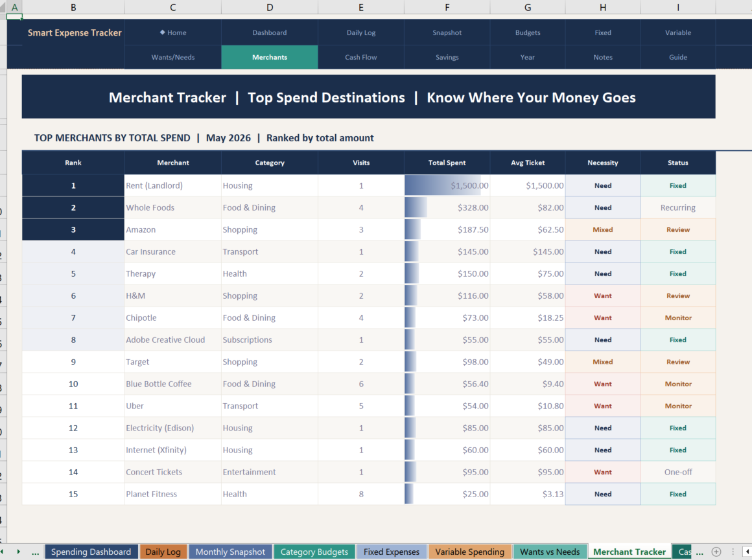Open the Dashboard navigation link
This screenshot has height=560, width=752.
(x=270, y=32)
